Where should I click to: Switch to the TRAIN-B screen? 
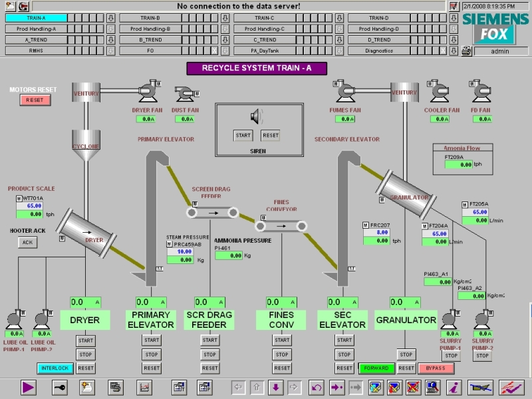pos(150,18)
